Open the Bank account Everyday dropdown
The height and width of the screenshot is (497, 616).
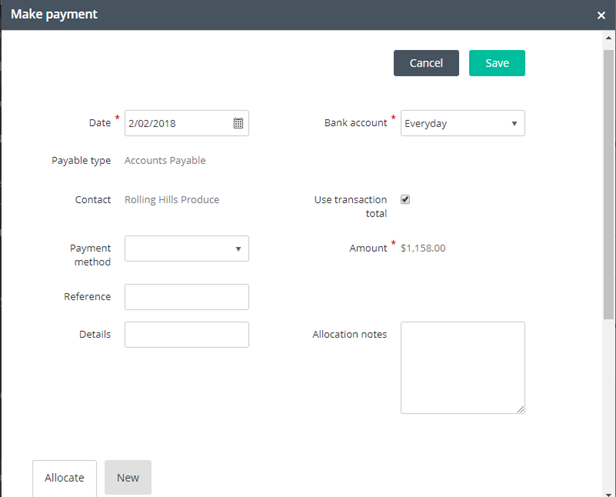462,123
